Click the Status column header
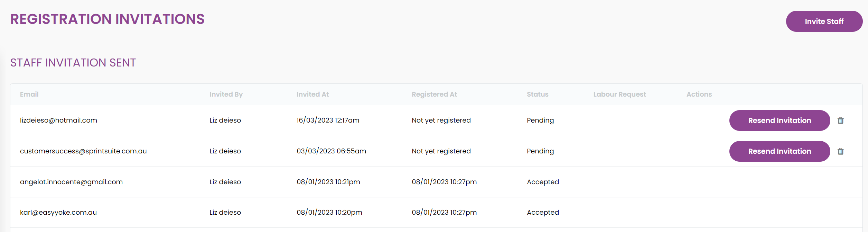The height and width of the screenshot is (232, 868). click(x=538, y=94)
